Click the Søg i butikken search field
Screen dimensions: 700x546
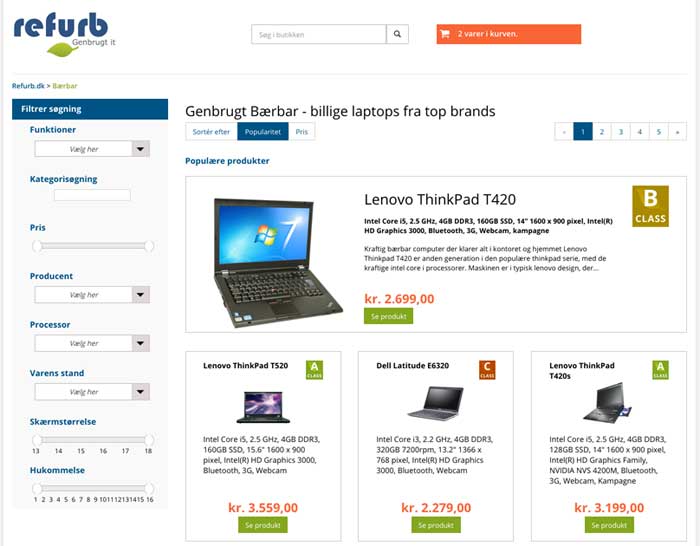[x=319, y=34]
